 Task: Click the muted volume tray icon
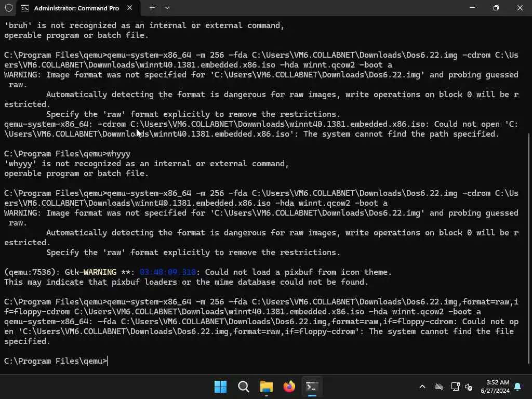(469, 387)
